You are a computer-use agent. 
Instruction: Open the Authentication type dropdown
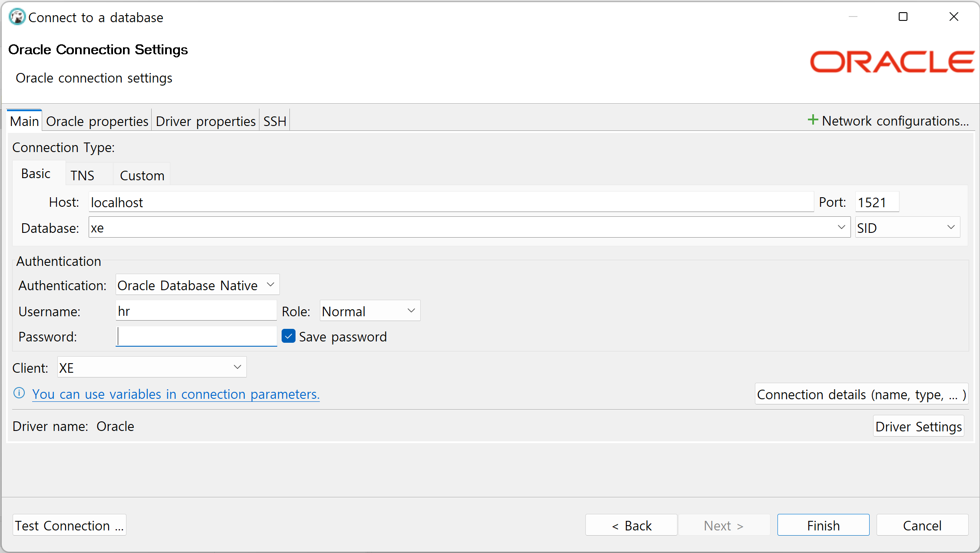(197, 285)
